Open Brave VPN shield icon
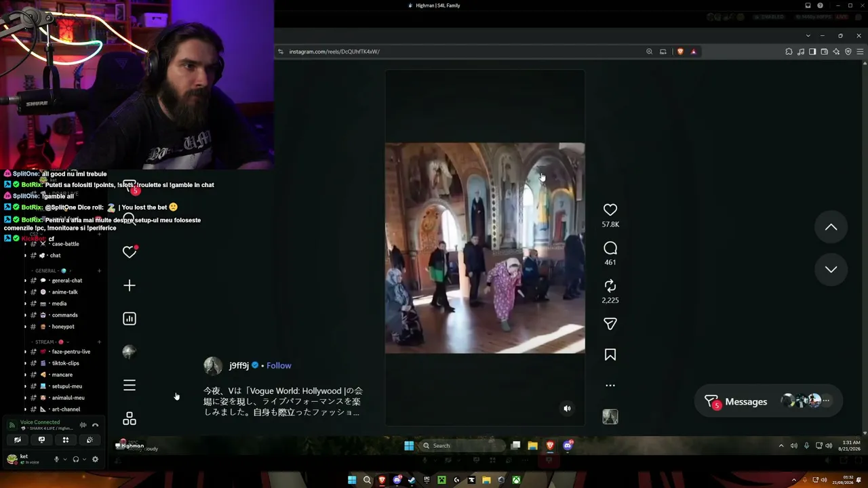This screenshot has width=868, height=488. (848, 52)
